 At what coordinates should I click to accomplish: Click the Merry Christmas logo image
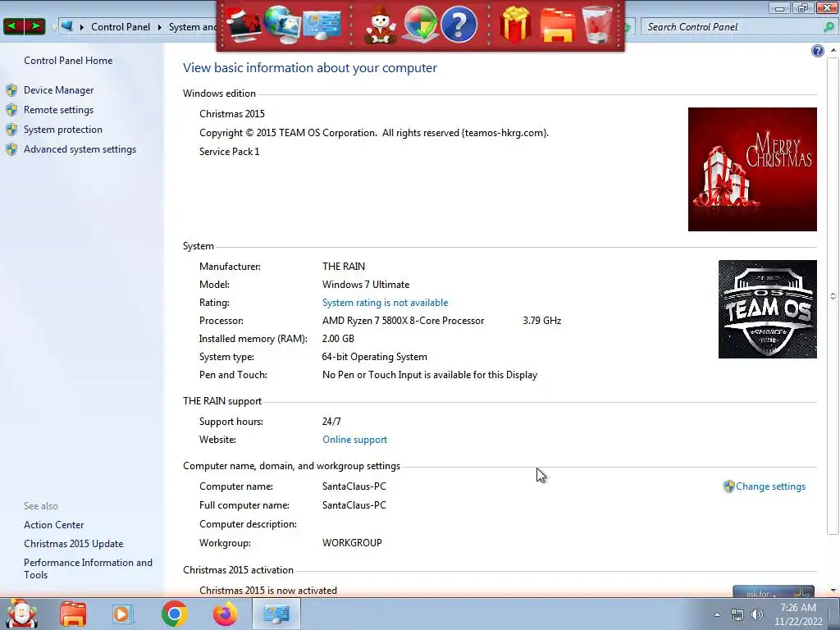[x=752, y=169]
